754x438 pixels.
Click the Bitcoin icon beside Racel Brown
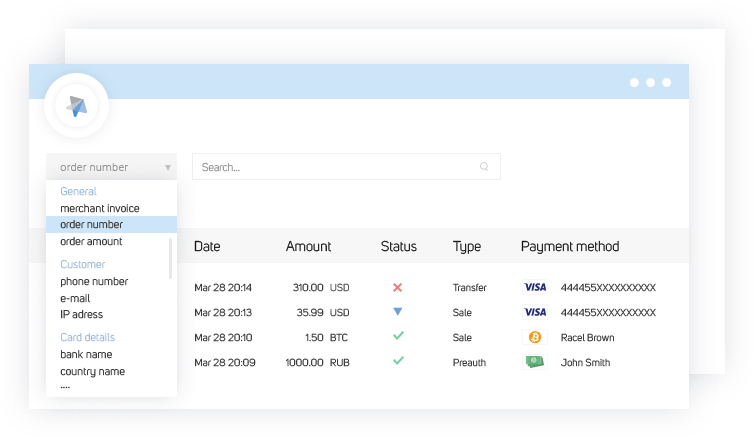click(x=535, y=338)
